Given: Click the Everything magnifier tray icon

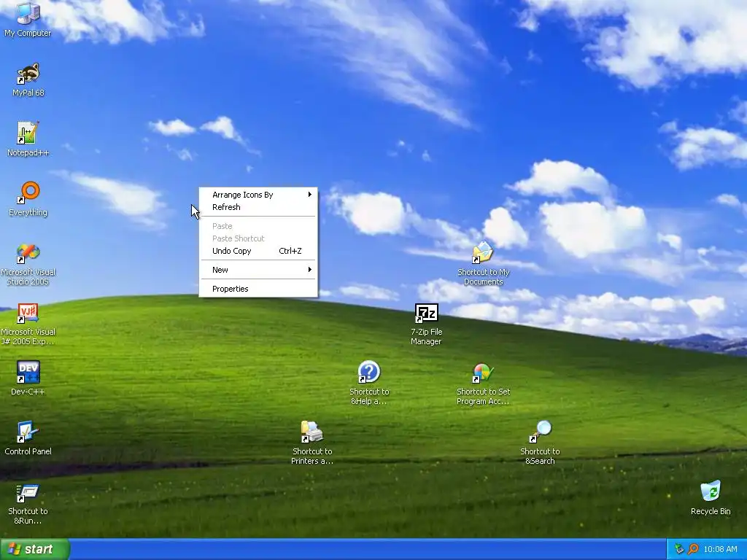Looking at the screenshot, I should coord(693,549).
